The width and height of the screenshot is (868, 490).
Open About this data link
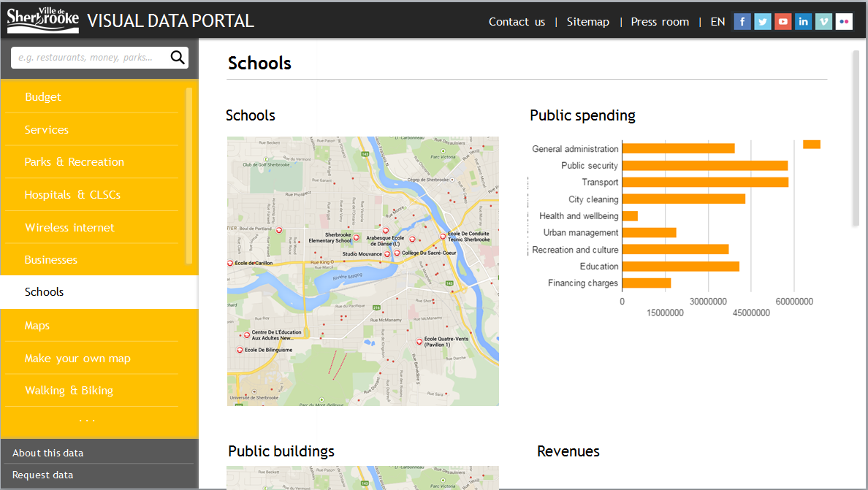[47, 453]
